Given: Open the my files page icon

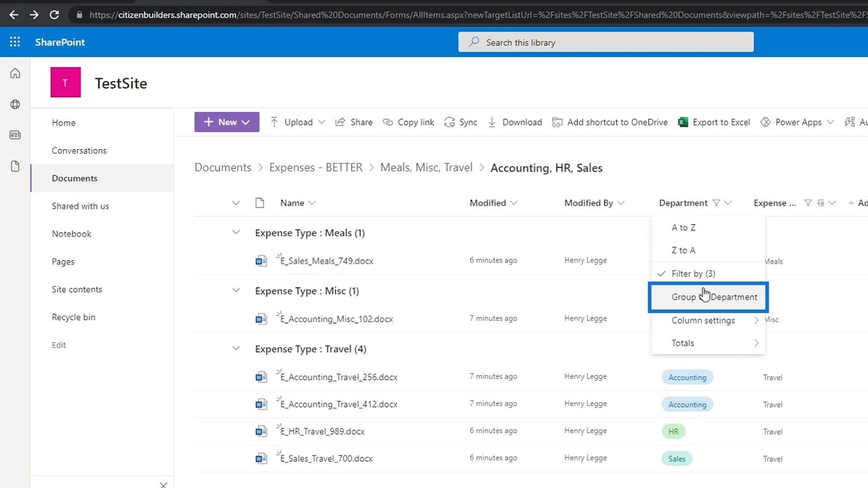Looking at the screenshot, I should tap(15, 166).
